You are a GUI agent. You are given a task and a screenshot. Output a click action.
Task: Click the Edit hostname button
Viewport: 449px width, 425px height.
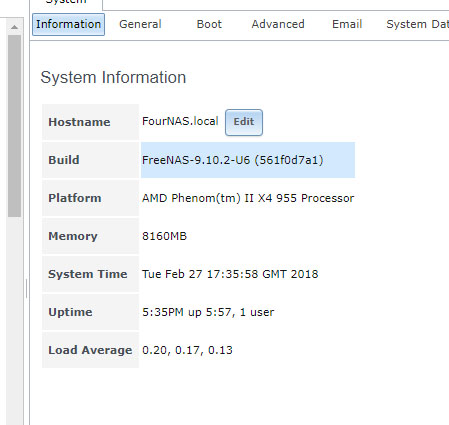click(244, 122)
